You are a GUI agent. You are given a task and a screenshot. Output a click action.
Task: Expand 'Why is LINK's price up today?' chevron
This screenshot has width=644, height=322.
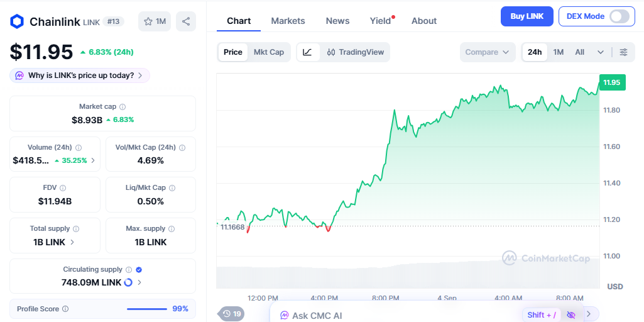(x=140, y=75)
